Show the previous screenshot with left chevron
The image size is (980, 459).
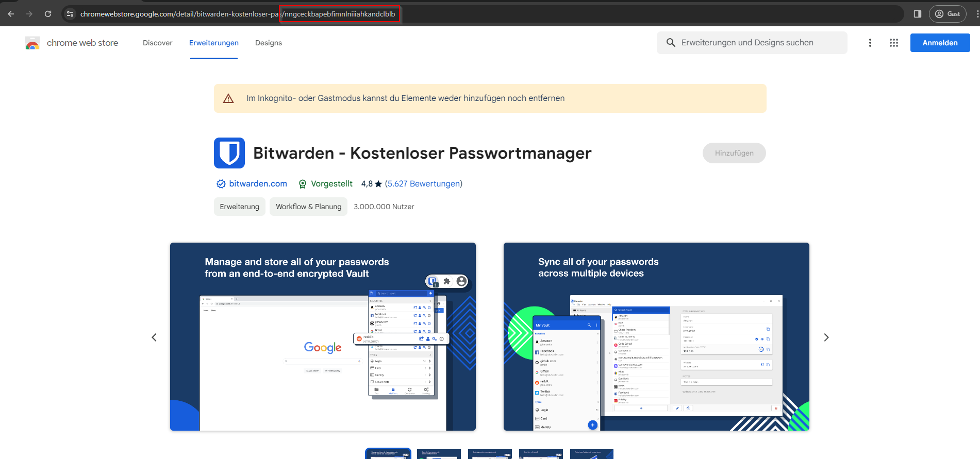pyautogui.click(x=154, y=337)
